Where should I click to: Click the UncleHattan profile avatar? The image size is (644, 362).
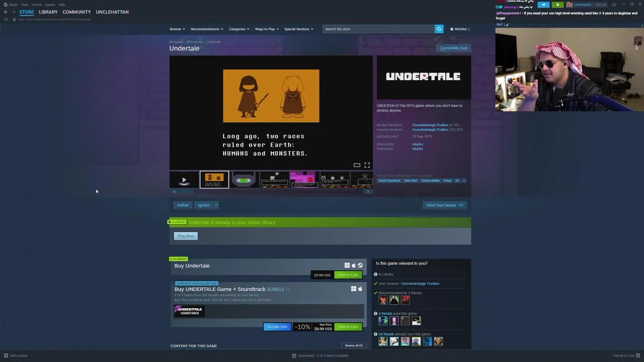tap(569, 5)
